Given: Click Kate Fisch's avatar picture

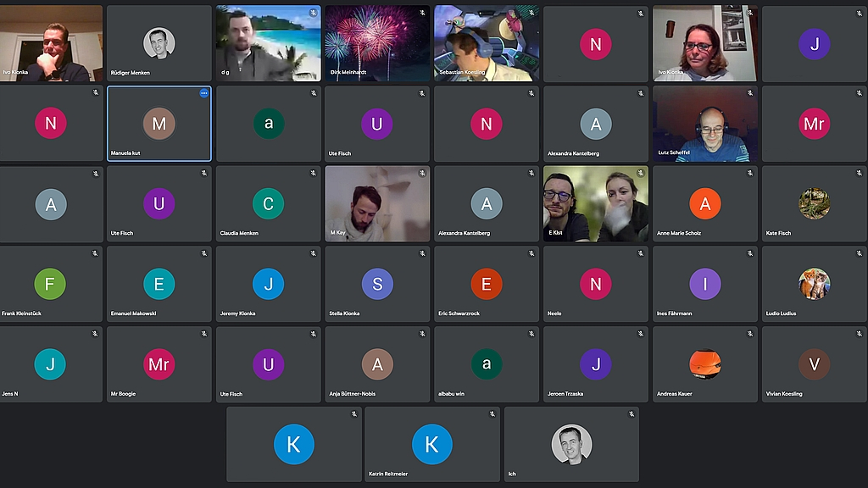Looking at the screenshot, I should tap(814, 203).
